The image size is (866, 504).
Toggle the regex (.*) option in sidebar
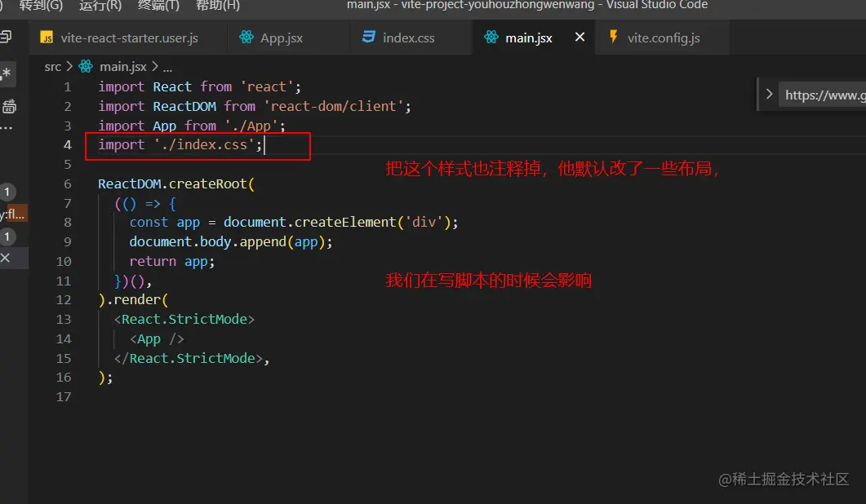[x=7, y=73]
